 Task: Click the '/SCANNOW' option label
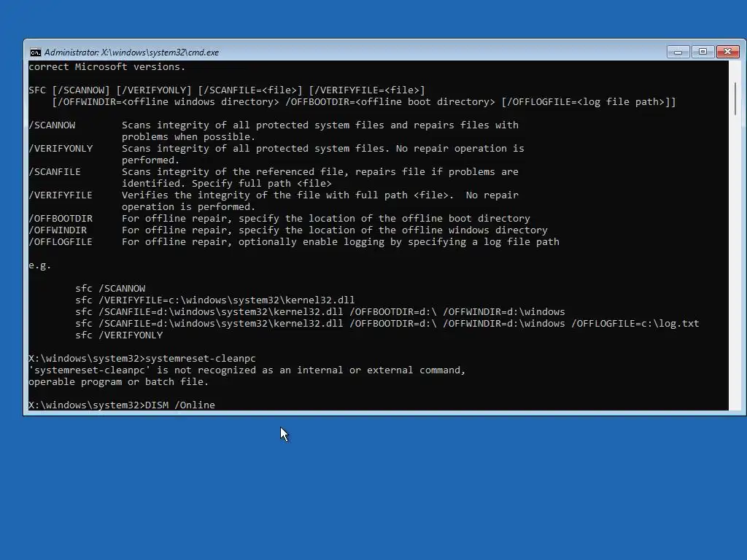(x=52, y=125)
